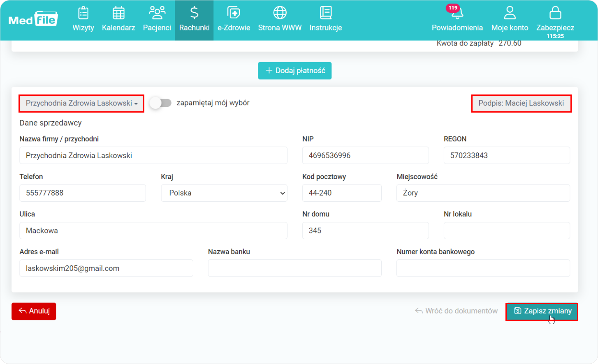
Task: Open the Pacjenci people icon
Action: coord(157,13)
